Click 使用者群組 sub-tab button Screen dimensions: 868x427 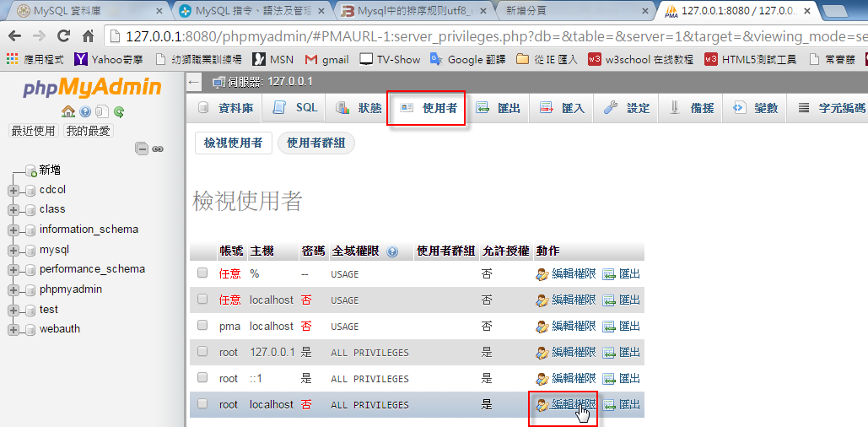pyautogui.click(x=316, y=143)
